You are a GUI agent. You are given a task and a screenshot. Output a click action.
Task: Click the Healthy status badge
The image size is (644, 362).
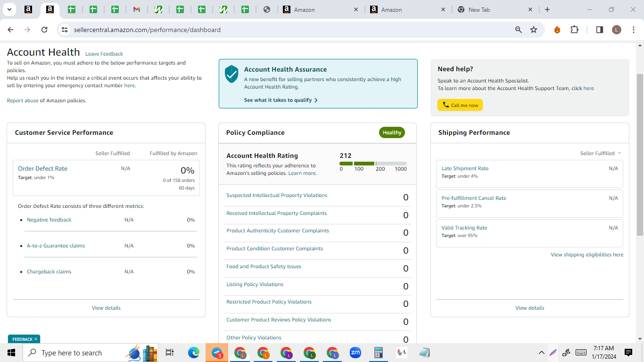click(392, 132)
